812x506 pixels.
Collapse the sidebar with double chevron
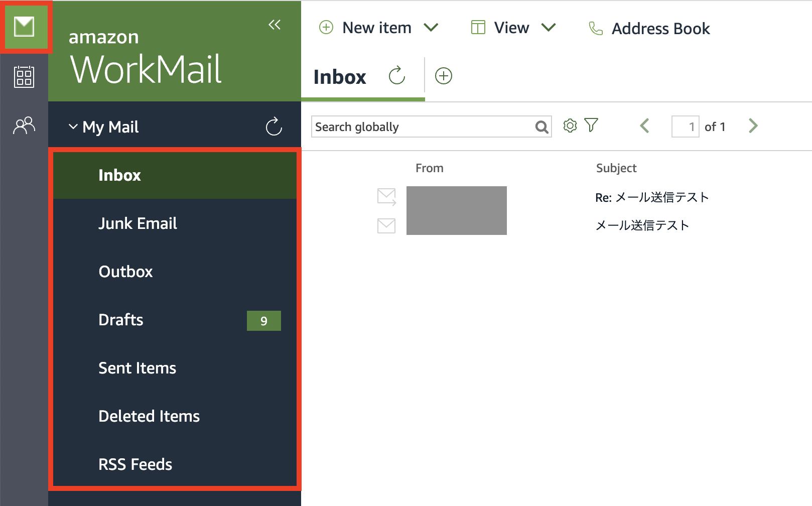(274, 25)
